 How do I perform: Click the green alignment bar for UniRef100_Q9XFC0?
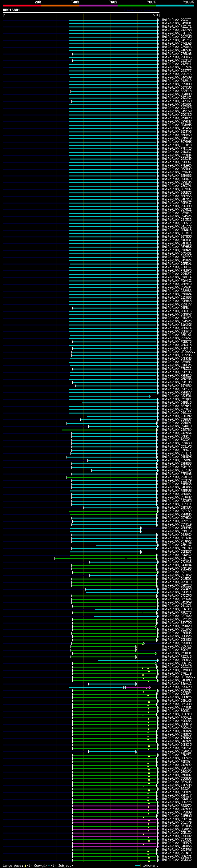[112, 477]
